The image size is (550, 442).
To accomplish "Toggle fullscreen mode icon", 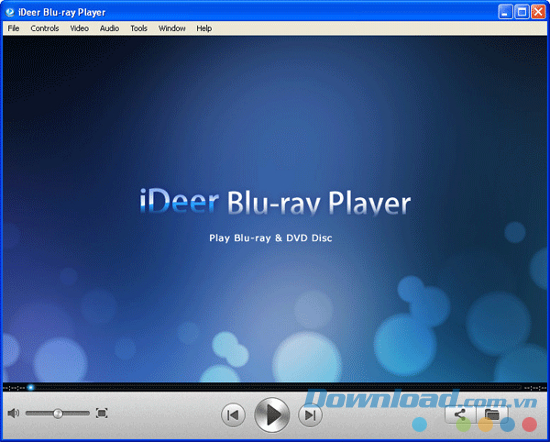I will [102, 413].
